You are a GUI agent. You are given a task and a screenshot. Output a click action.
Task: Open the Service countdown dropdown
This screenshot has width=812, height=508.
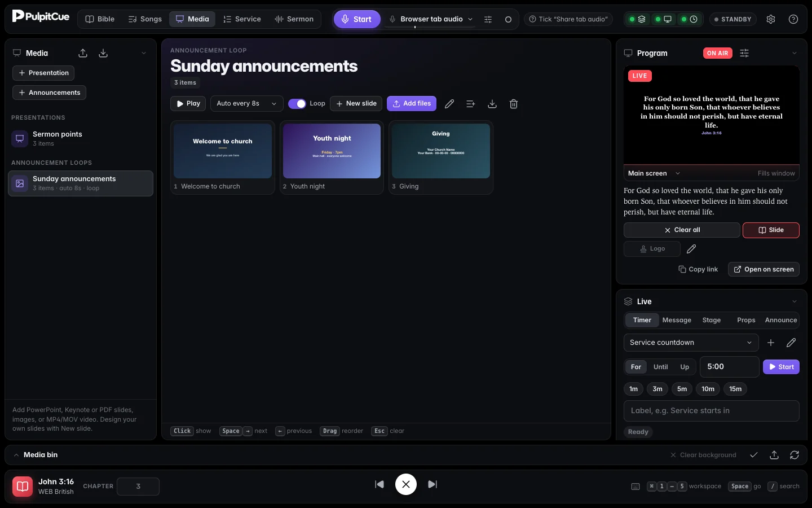point(691,343)
